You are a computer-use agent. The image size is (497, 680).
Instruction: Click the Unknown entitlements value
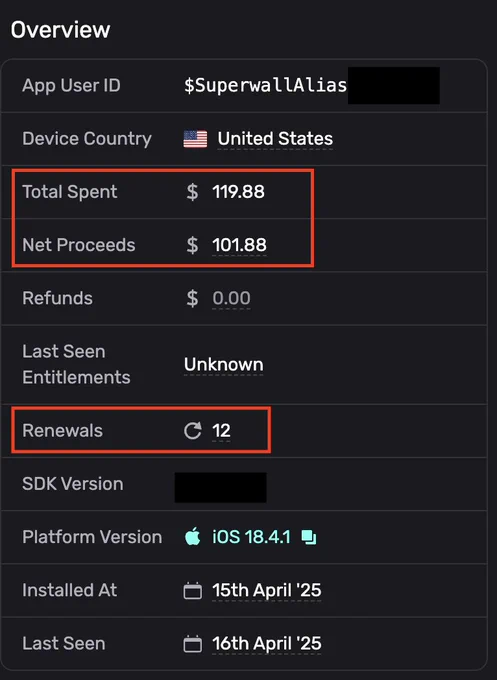(223, 365)
